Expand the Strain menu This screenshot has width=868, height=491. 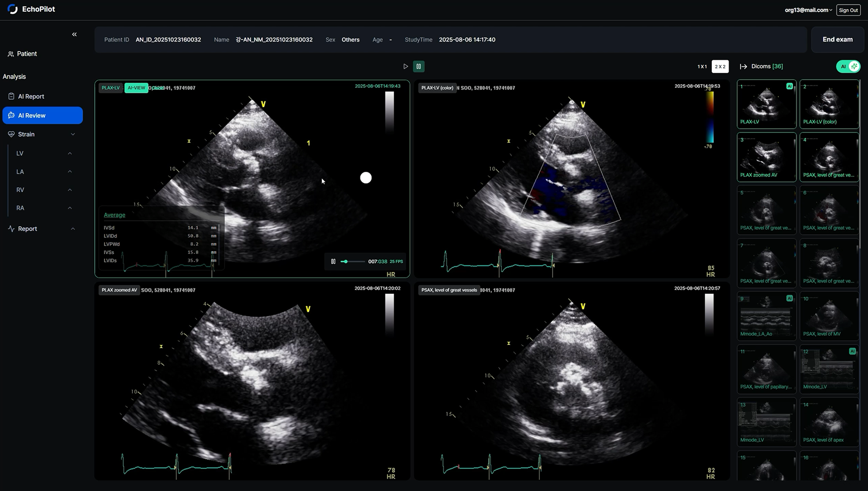pos(43,134)
